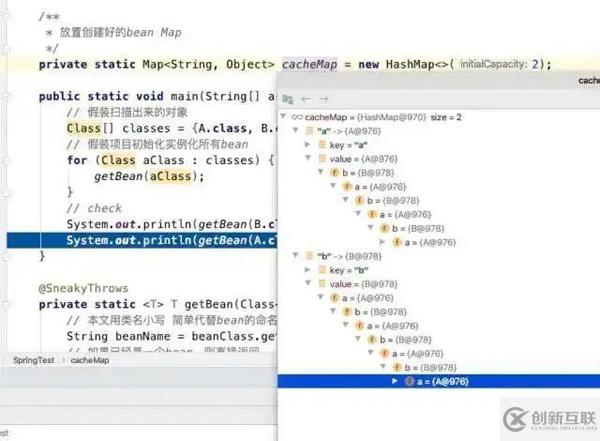This screenshot has width=600, height=441.
Task: Expand the collapsed a = {A@976} field inside the "a" entry
Action: 382,242
